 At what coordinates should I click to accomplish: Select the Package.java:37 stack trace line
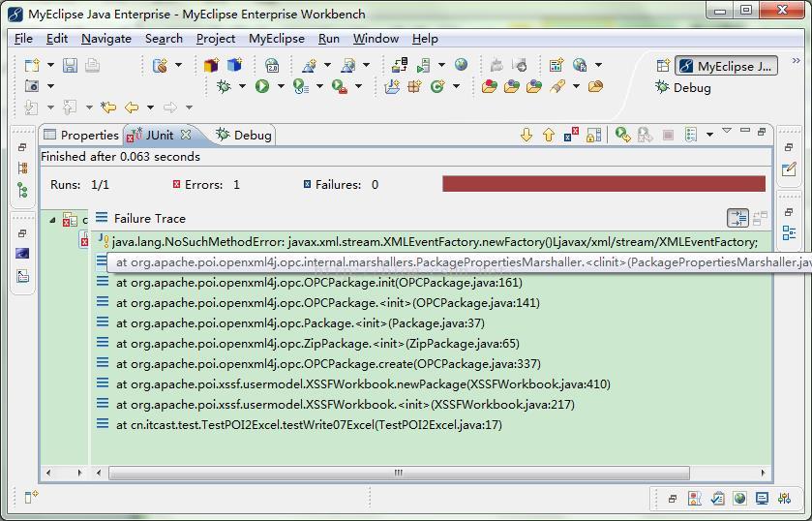pyautogui.click(x=300, y=323)
